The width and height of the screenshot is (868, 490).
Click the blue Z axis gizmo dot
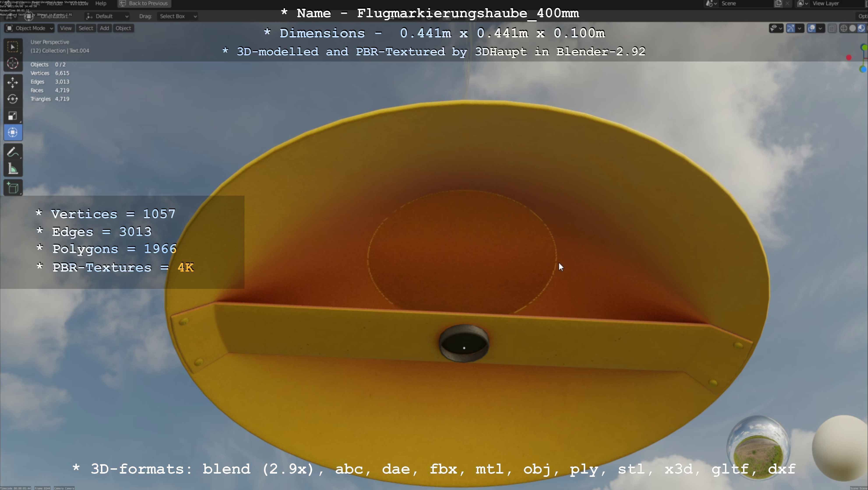pyautogui.click(x=863, y=69)
